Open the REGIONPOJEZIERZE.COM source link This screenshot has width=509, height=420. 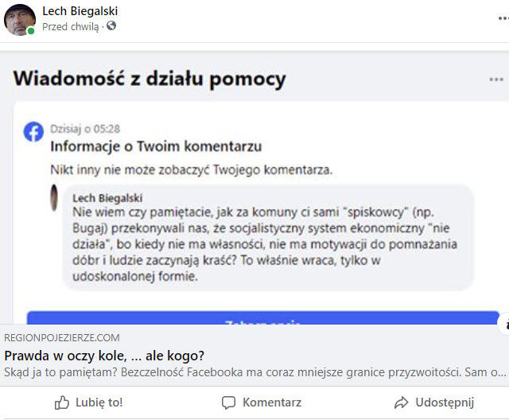tap(62, 338)
